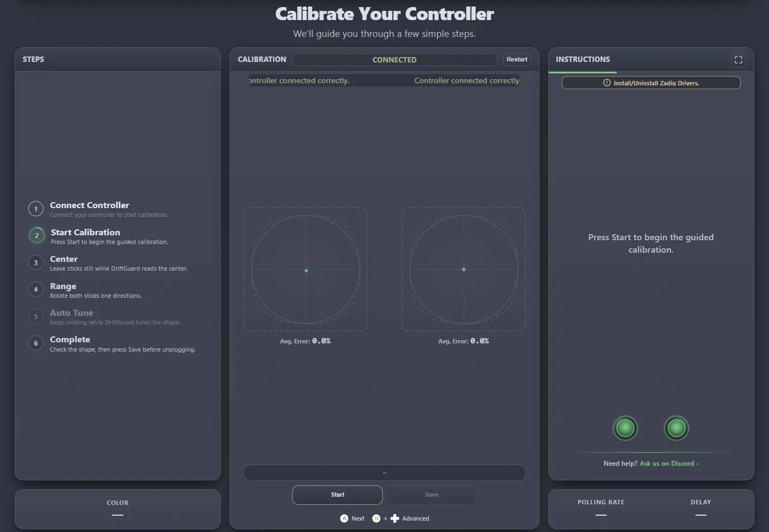Screen dimensions: 769x532
Task: Click the step 1 circle icon
Action: 36,209
